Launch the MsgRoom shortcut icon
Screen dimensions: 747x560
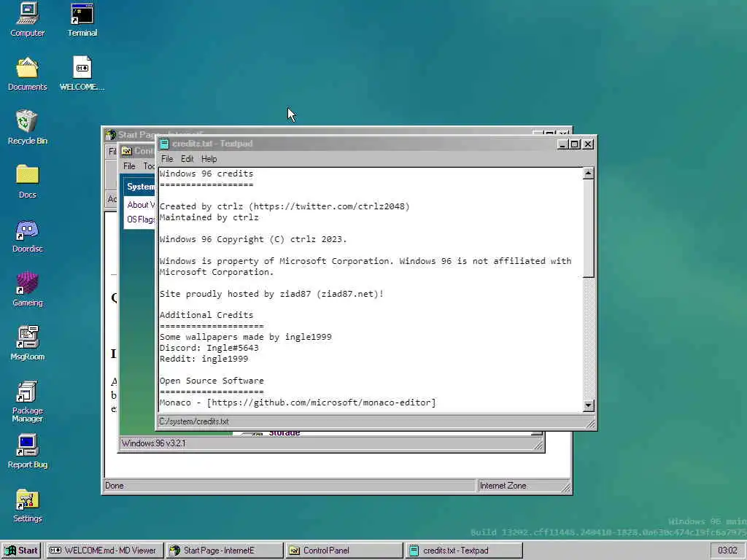(27, 343)
